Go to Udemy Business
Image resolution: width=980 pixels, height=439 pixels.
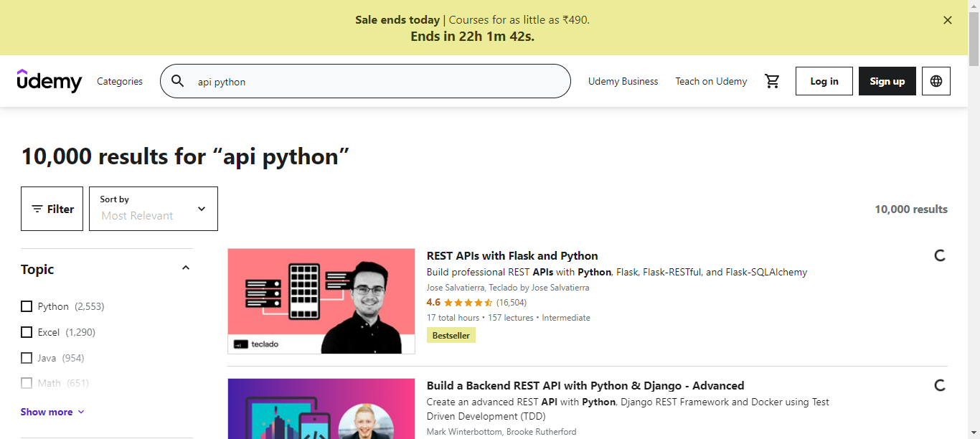[x=623, y=81]
